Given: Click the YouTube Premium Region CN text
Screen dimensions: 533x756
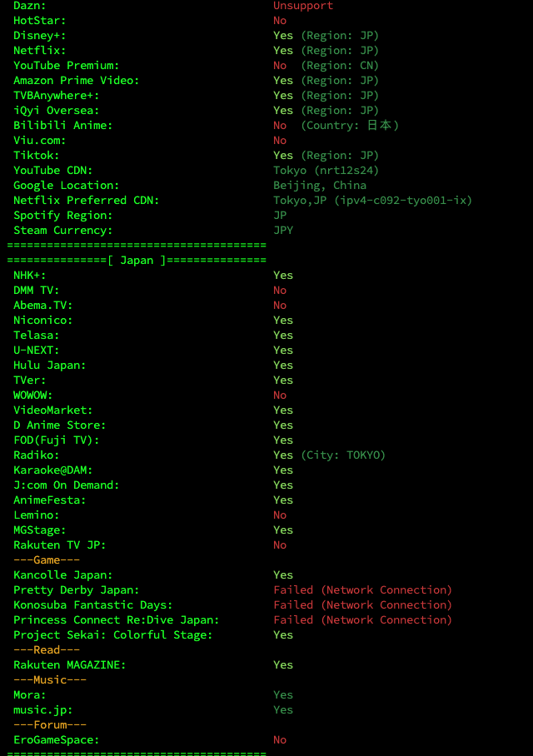Looking at the screenshot, I should [x=340, y=66].
